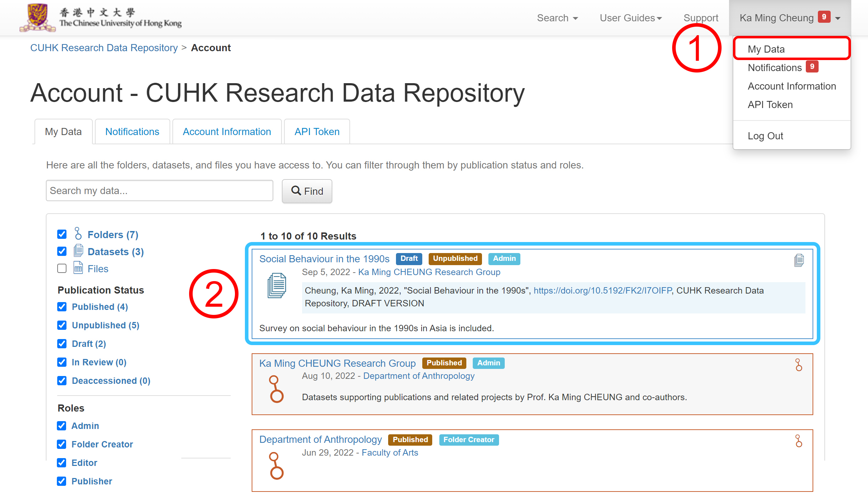
Task: Toggle the Draft (2) checkbox
Action: coord(62,344)
